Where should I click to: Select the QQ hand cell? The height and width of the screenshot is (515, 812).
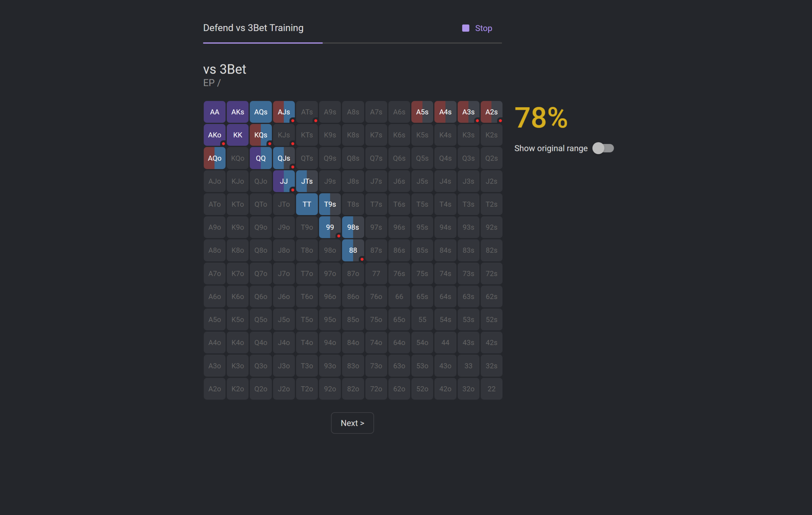(x=261, y=158)
